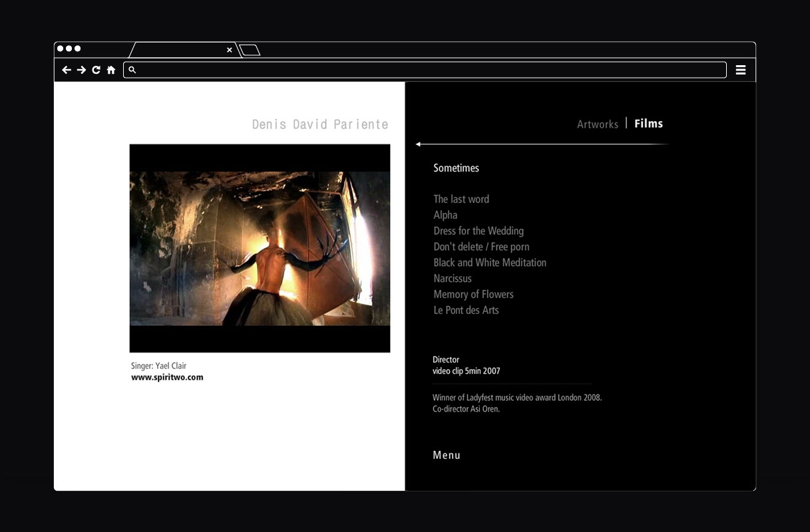Select the 'Alpha' film entry

(x=445, y=215)
